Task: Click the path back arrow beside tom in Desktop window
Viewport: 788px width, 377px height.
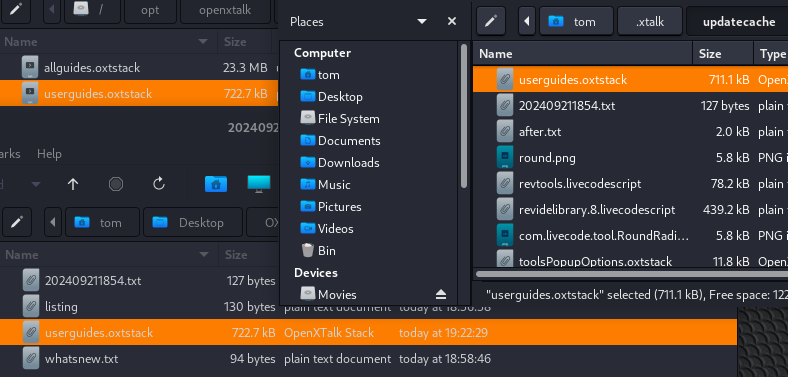Action: click(x=53, y=222)
